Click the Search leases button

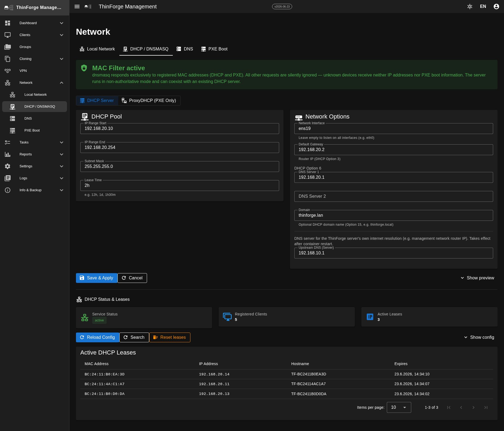(134, 337)
